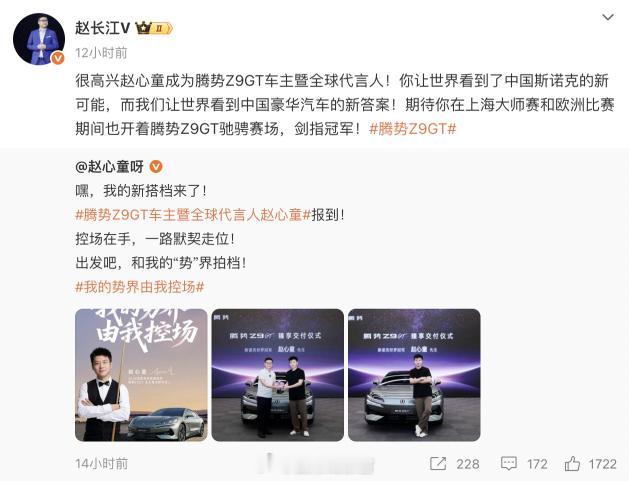Click the 228 repost count

(x=468, y=464)
